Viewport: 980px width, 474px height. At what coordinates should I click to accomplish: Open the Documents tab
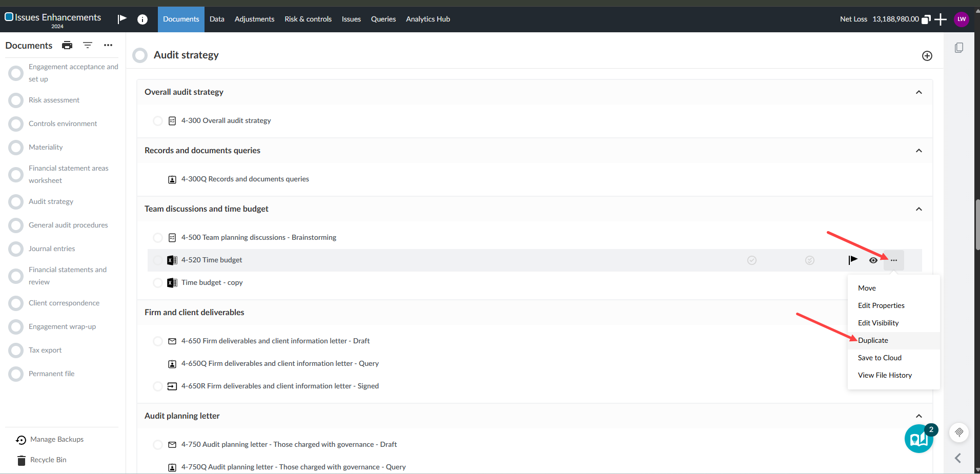(181, 19)
